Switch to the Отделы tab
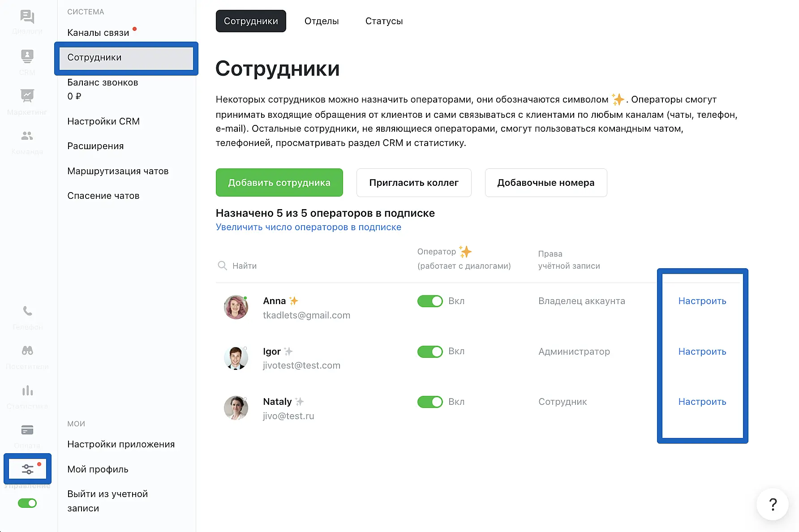 (322, 21)
